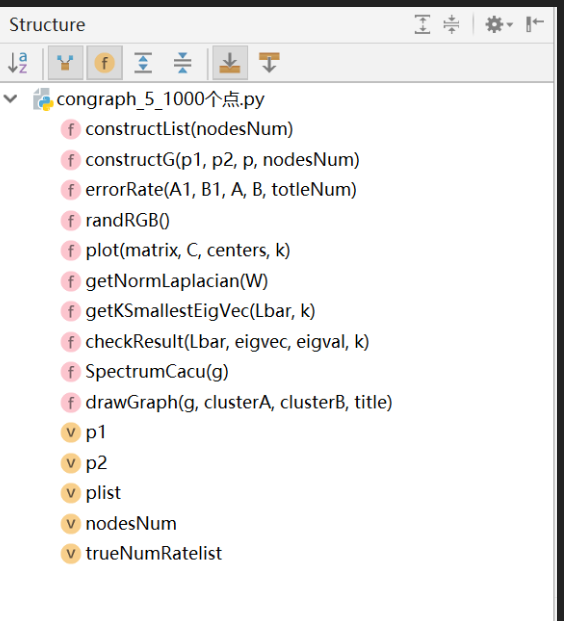This screenshot has height=621, width=564.
Task: Select errorRate(A1, B1, A, B, totleNum)
Action: pyautogui.click(x=221, y=190)
